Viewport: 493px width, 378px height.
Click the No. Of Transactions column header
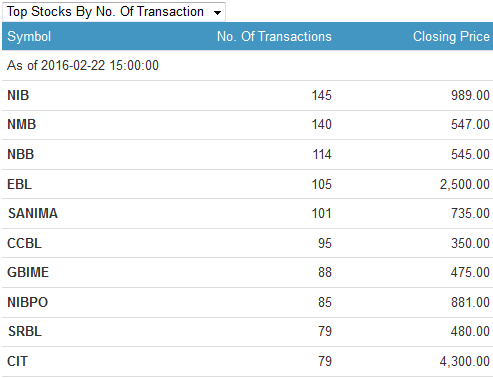(x=274, y=36)
